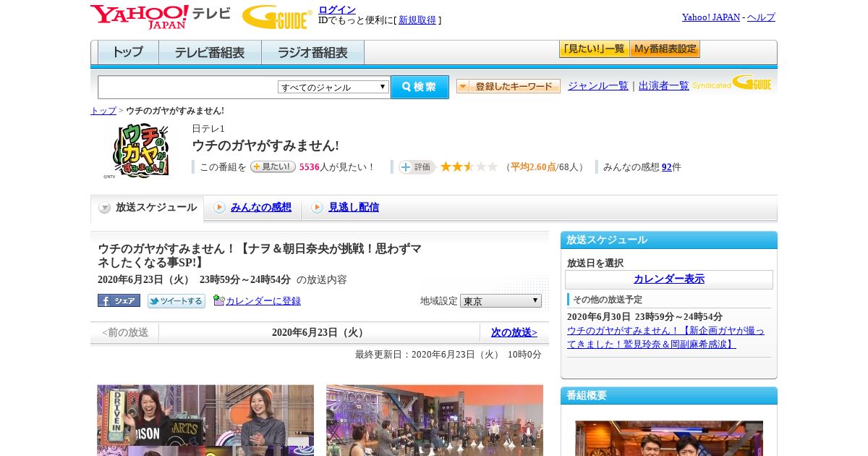The height and width of the screenshot is (456, 868).
Task: Expand the 登録したキーワード dropdown
Action: [509, 86]
